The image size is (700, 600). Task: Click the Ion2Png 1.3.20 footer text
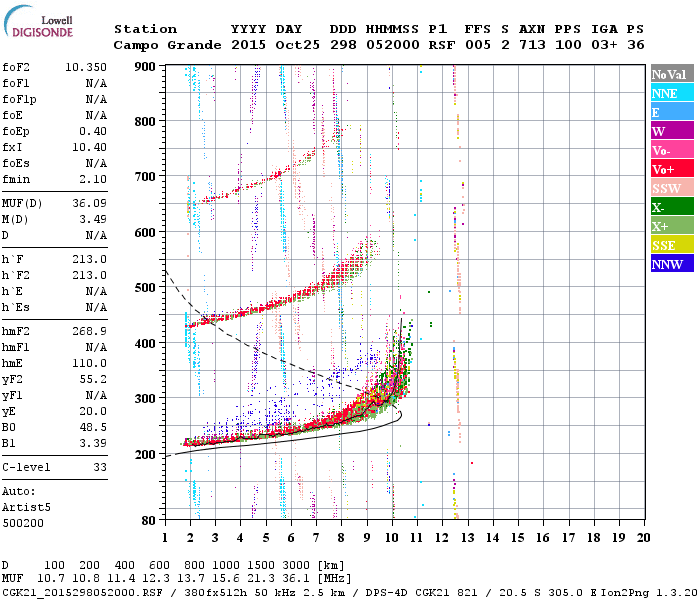pos(649,593)
